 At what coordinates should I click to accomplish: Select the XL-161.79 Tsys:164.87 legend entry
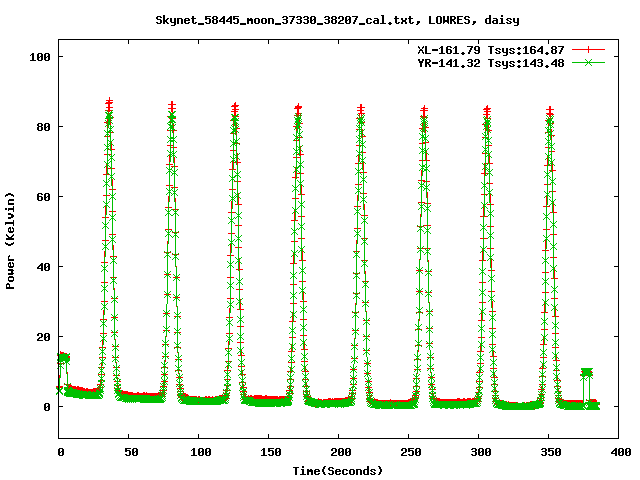[491, 50]
